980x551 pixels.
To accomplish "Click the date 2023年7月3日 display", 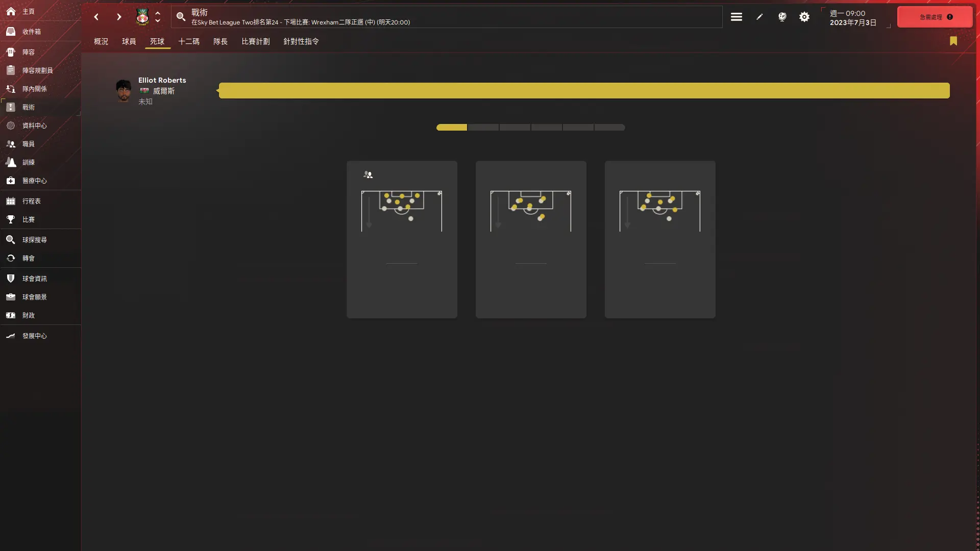I will pos(853,22).
